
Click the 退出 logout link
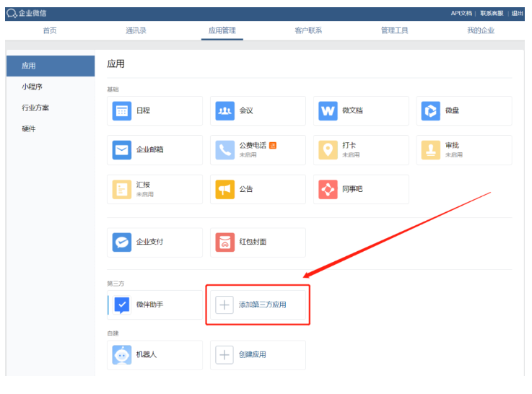518,13
